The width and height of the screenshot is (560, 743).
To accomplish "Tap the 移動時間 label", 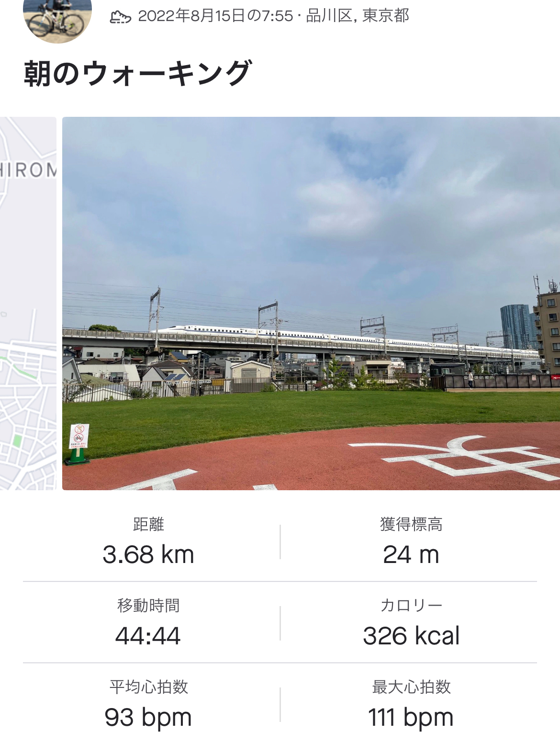I will coord(148,606).
